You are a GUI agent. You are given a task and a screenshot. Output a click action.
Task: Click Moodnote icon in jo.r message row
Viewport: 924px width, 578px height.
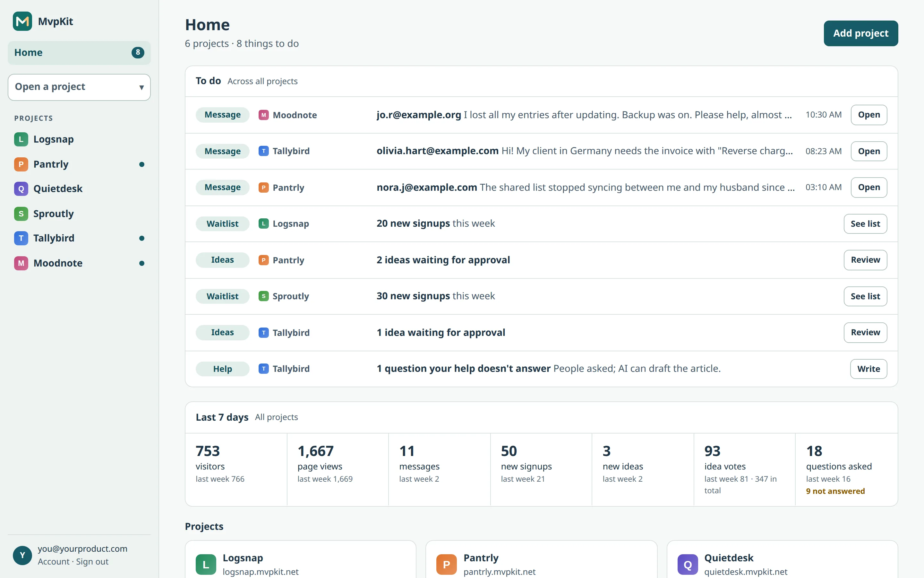(x=263, y=115)
